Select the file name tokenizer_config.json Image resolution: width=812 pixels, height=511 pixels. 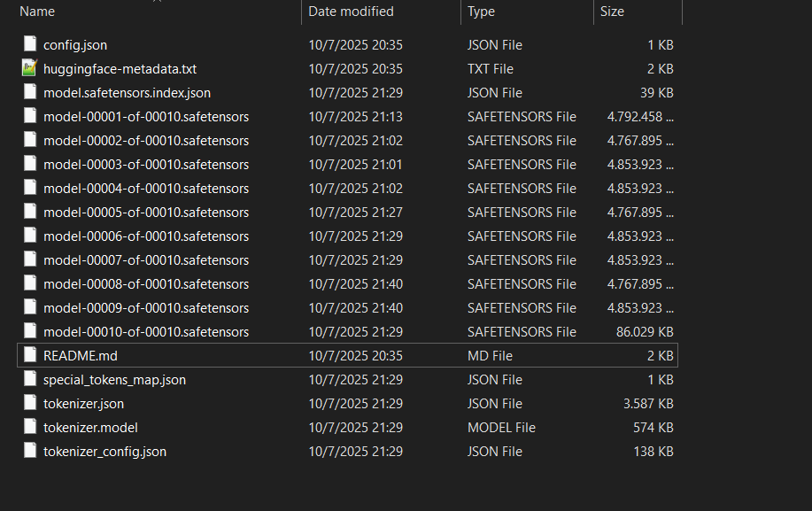[104, 451]
